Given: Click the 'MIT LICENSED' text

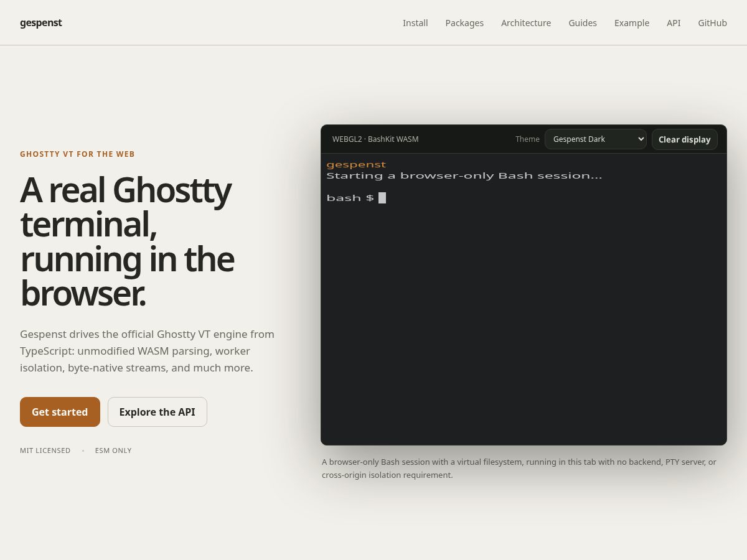Looking at the screenshot, I should (45, 450).
